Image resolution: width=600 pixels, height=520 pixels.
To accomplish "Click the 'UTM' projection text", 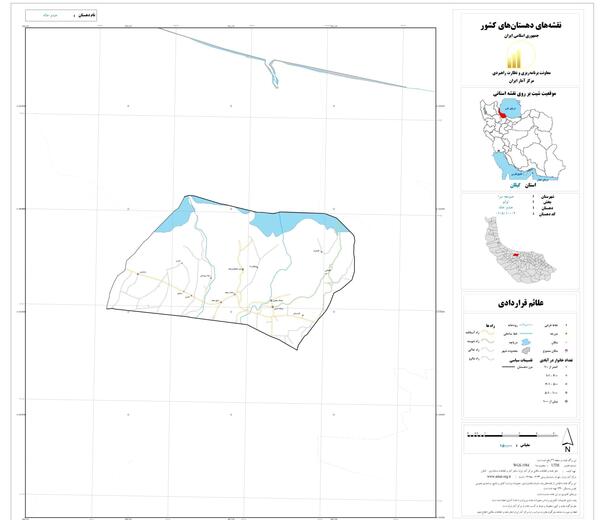I will point(555,465).
